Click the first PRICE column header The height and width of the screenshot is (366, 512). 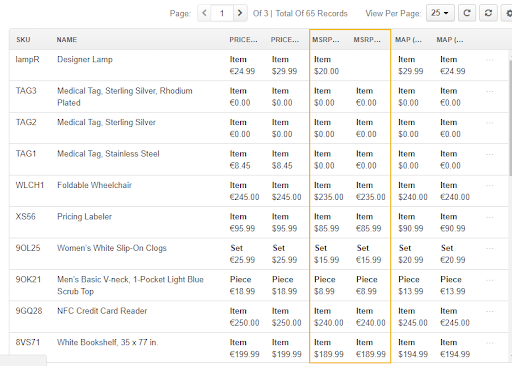click(x=243, y=40)
